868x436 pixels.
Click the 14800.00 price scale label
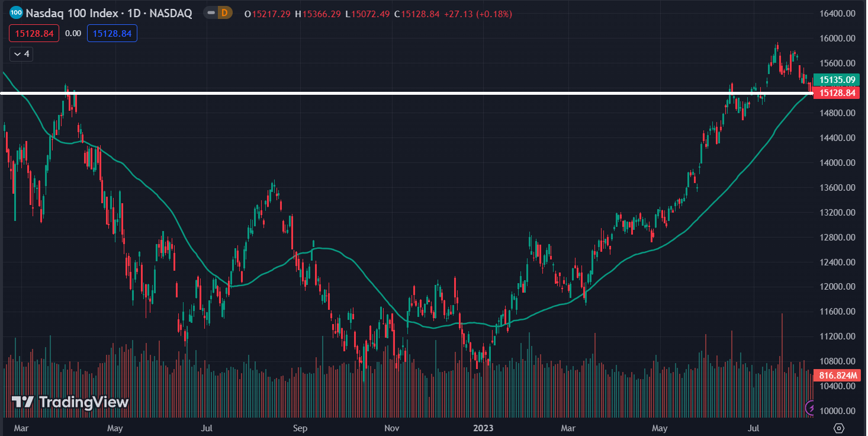click(838, 113)
